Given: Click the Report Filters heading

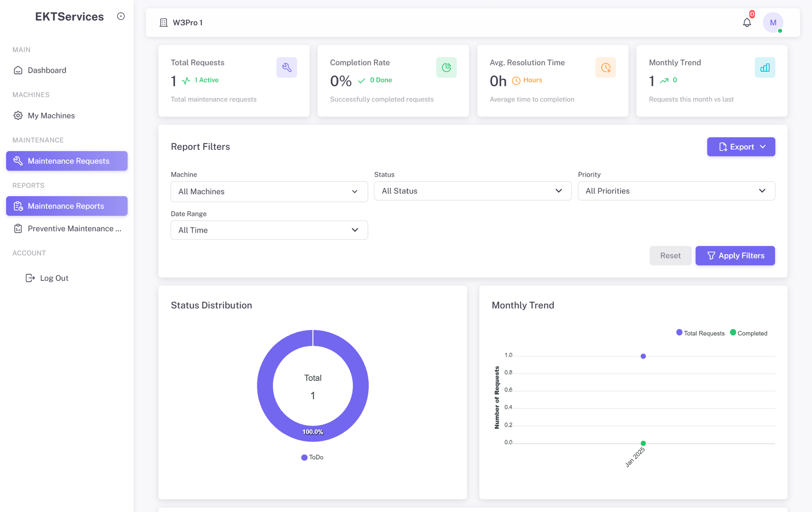Looking at the screenshot, I should [200, 147].
